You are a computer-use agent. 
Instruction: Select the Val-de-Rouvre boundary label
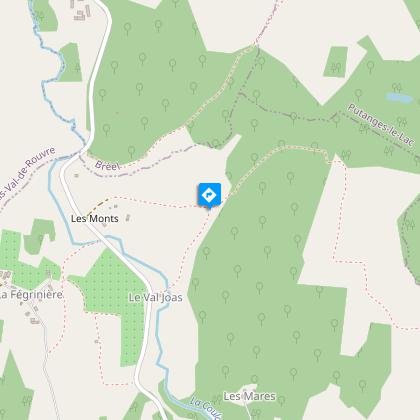[x=27, y=173]
